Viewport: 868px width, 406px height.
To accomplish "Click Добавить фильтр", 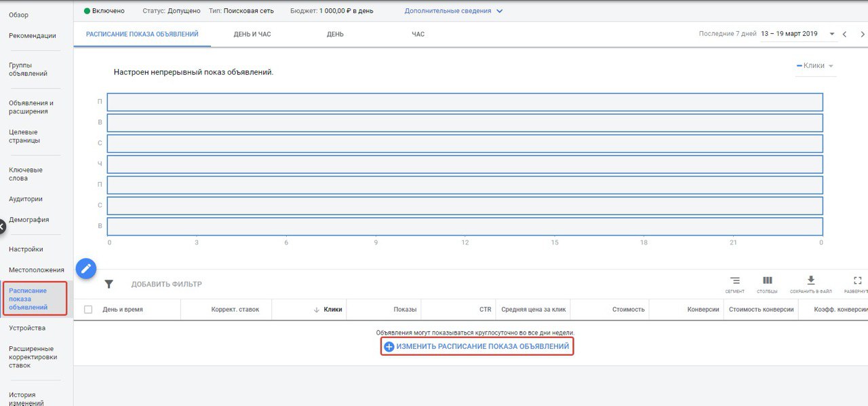I will pyautogui.click(x=167, y=284).
